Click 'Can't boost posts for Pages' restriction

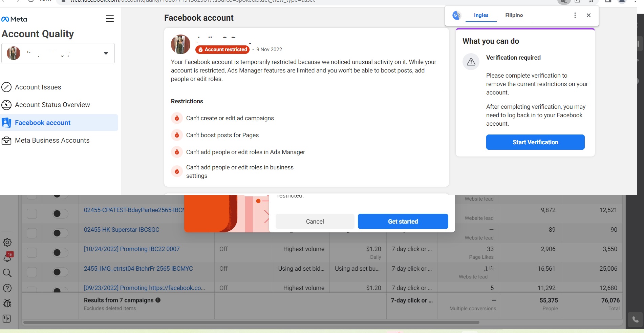pyautogui.click(x=222, y=135)
